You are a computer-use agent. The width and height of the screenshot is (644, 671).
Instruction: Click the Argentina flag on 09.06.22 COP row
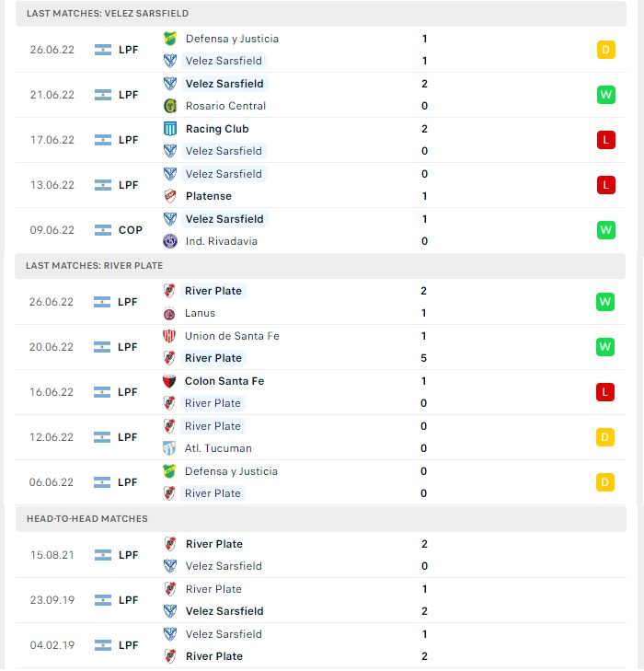pyautogui.click(x=103, y=230)
